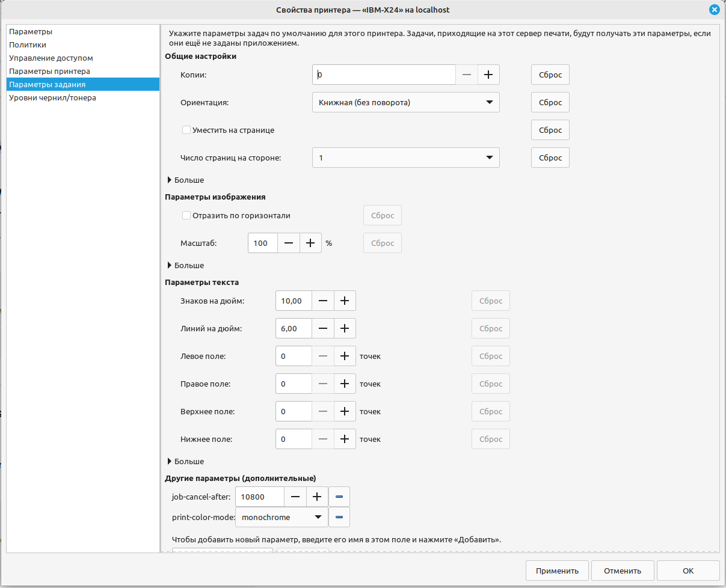Open Управление доступом section
The image size is (726, 588).
(83, 58)
